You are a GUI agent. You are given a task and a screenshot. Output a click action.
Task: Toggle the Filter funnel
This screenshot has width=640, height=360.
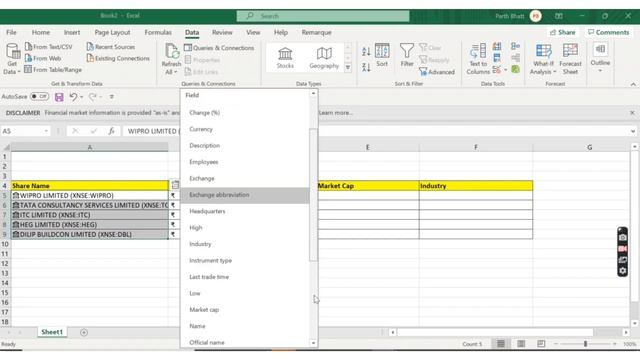coord(407,55)
